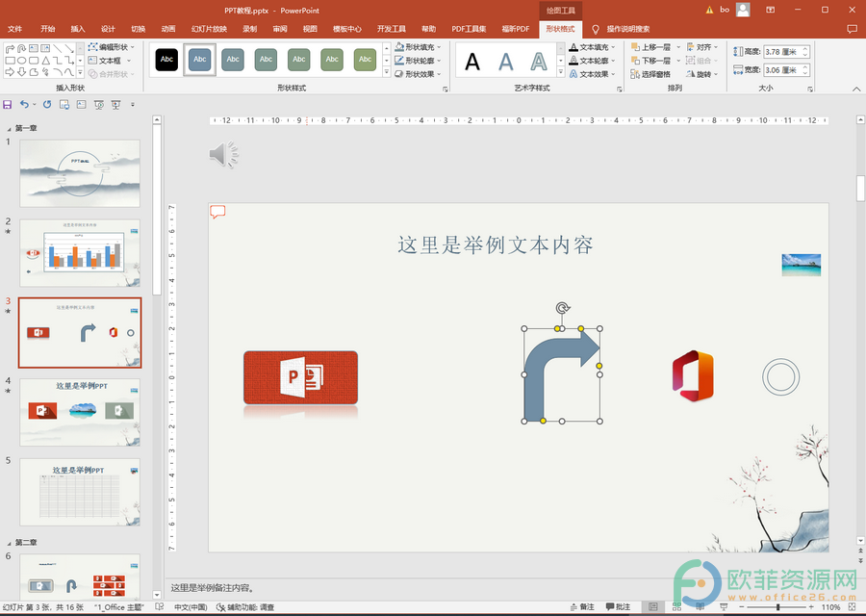Click the comment bubble icon on slide corner
The height and width of the screenshot is (616, 866).
(x=217, y=212)
